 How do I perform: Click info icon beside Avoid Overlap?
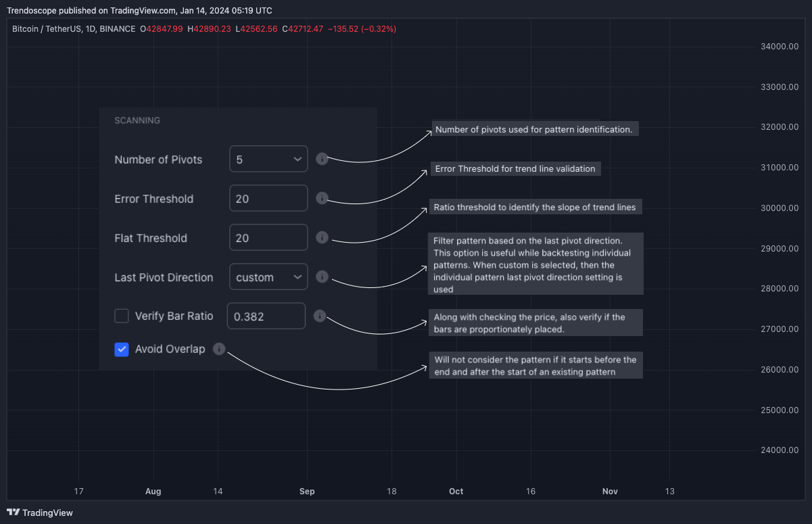pos(219,349)
